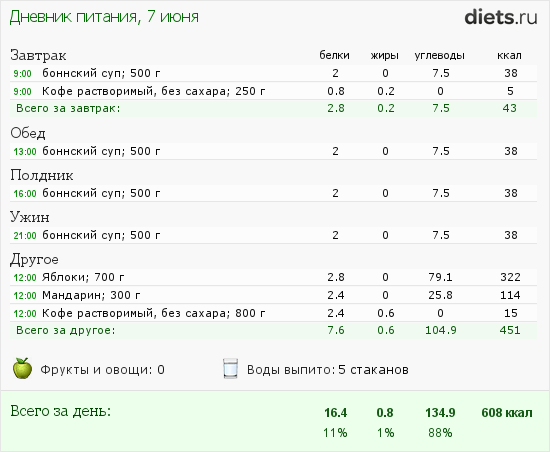The image size is (550, 452).
Task: Click the Обед section heading
Action: (28, 133)
